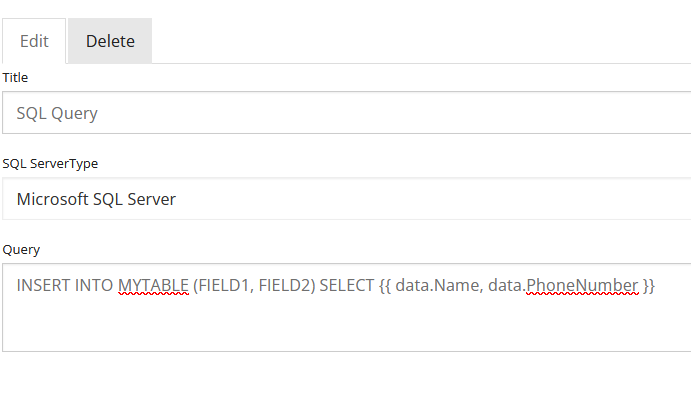The height and width of the screenshot is (397, 691).
Task: Open the SQL ServerType dropdown
Action: pos(346,199)
